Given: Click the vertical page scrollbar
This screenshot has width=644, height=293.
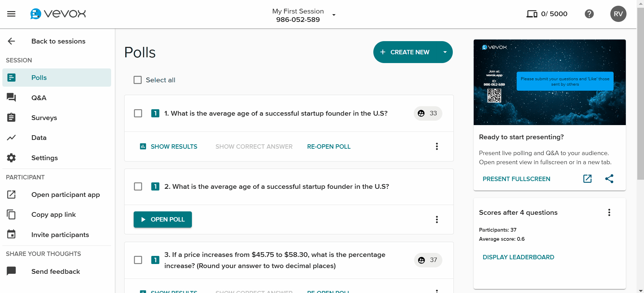Looking at the screenshot, I should click(x=640, y=101).
